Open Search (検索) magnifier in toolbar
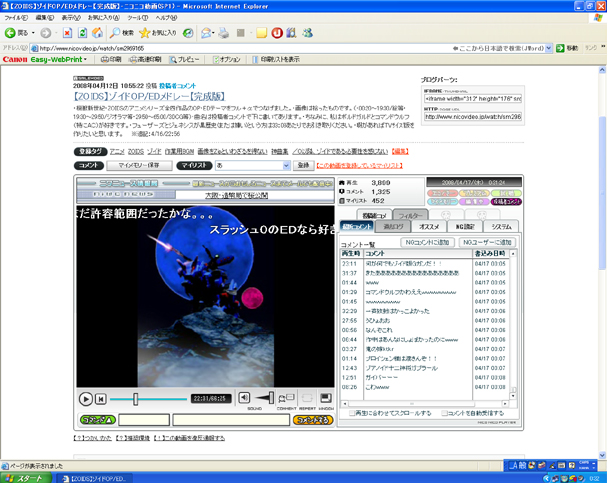 pyautogui.click(x=121, y=33)
